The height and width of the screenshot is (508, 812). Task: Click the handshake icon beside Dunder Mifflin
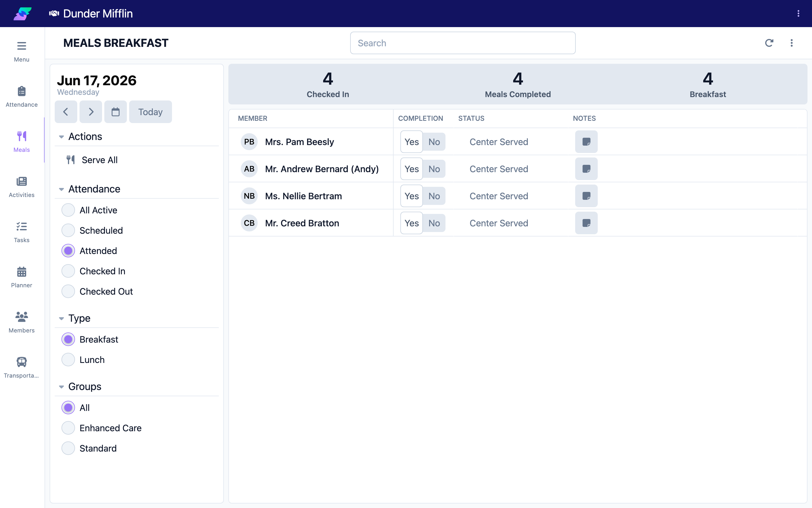[x=54, y=14]
